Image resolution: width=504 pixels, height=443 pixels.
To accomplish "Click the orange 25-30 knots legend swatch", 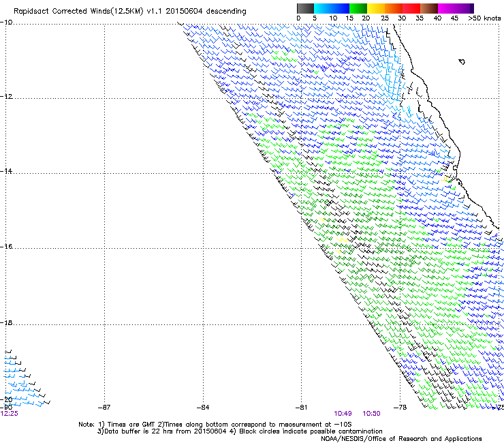I will coord(394,8).
